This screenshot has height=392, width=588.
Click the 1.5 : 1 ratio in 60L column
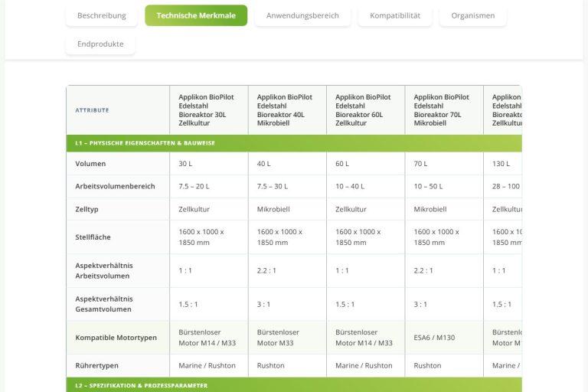pyautogui.click(x=366, y=304)
